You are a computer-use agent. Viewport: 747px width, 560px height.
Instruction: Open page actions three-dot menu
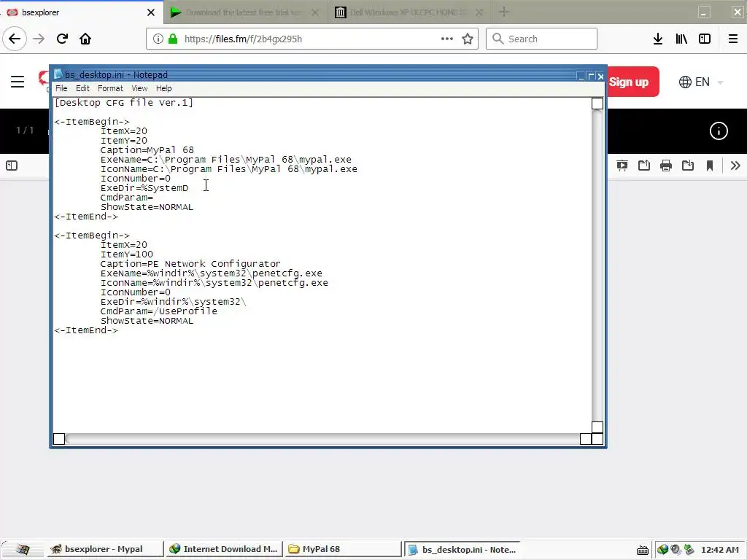tap(447, 39)
